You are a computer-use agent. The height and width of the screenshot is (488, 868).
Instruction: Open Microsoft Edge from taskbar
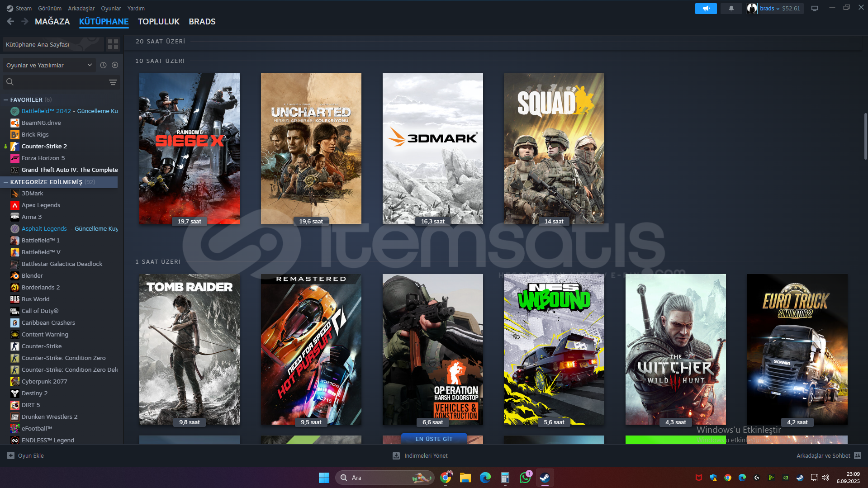click(x=485, y=478)
